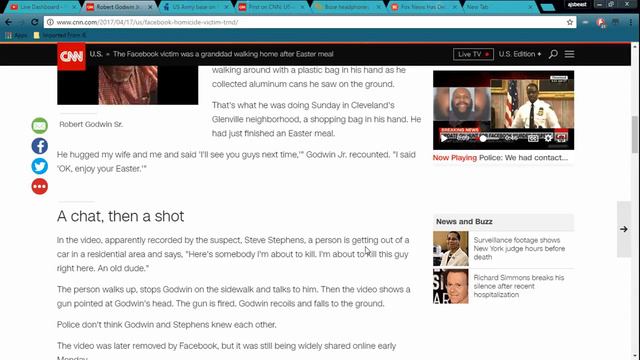640x360 pixels.
Task: Click Richard Simmons story thumbnail
Action: (x=451, y=286)
